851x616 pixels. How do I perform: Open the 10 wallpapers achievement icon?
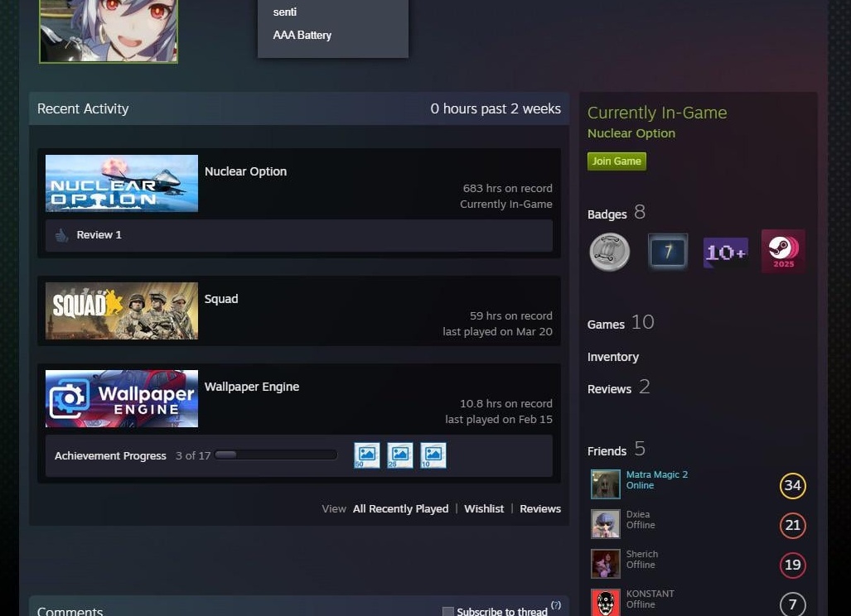click(x=433, y=455)
